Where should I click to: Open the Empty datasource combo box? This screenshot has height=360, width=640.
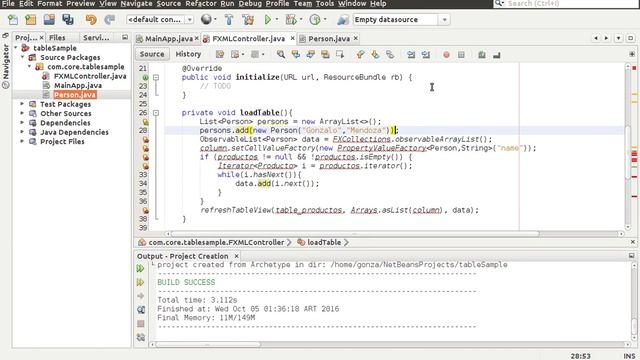tap(401, 20)
